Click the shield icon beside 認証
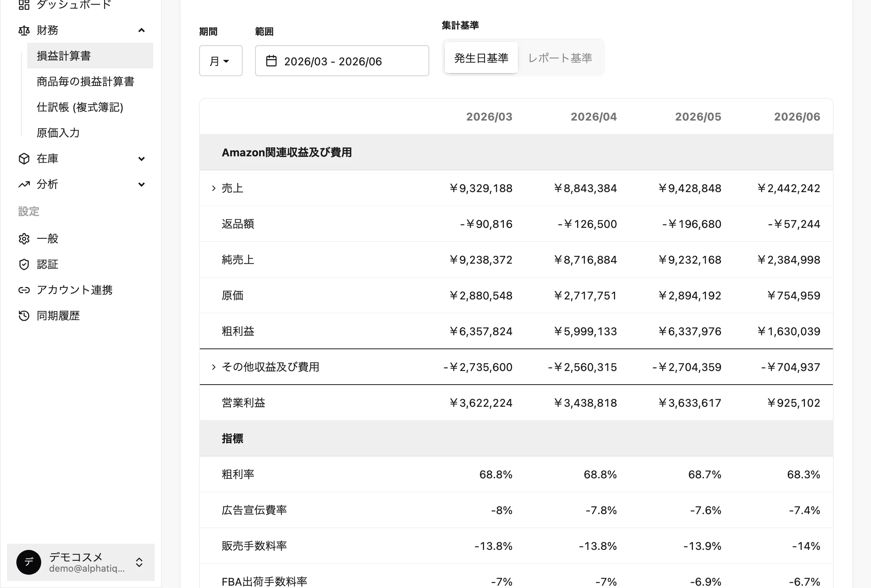871x588 pixels. pyautogui.click(x=24, y=264)
